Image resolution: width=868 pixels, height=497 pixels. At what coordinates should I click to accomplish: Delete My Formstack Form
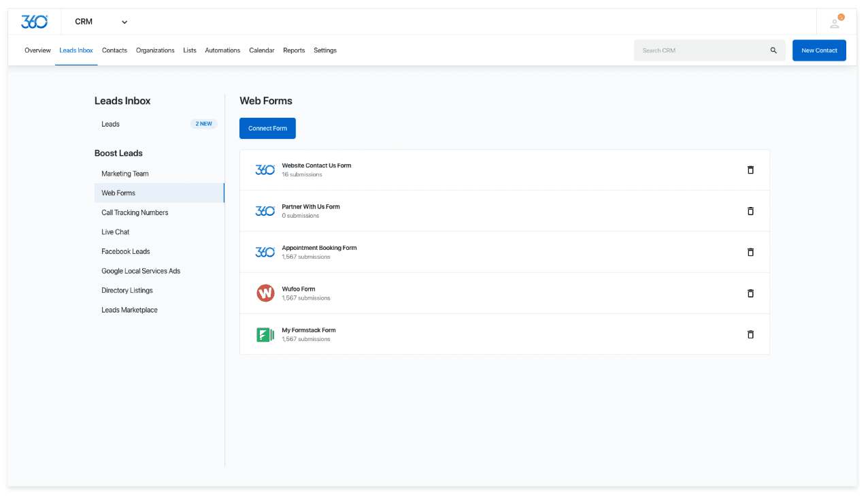tap(750, 334)
